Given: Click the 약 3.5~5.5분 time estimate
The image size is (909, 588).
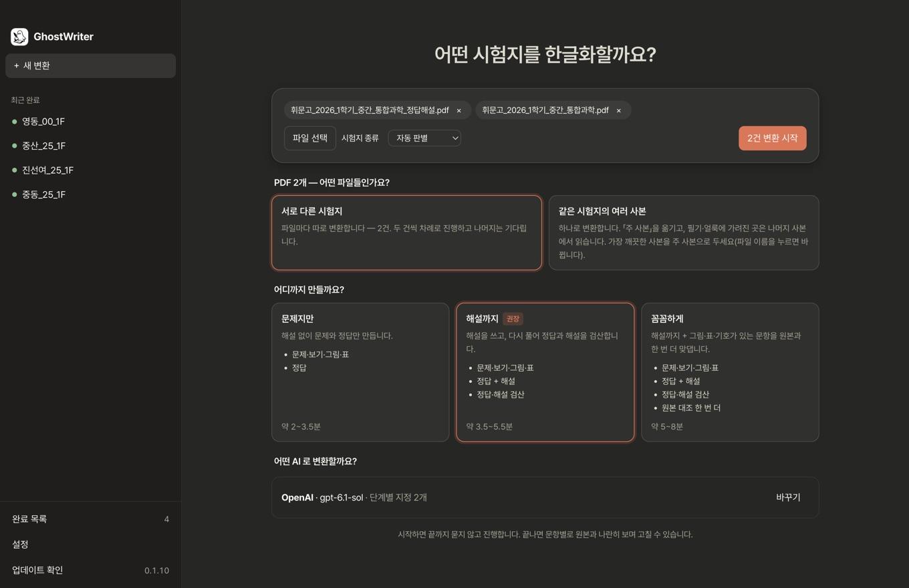Looking at the screenshot, I should 489,426.
